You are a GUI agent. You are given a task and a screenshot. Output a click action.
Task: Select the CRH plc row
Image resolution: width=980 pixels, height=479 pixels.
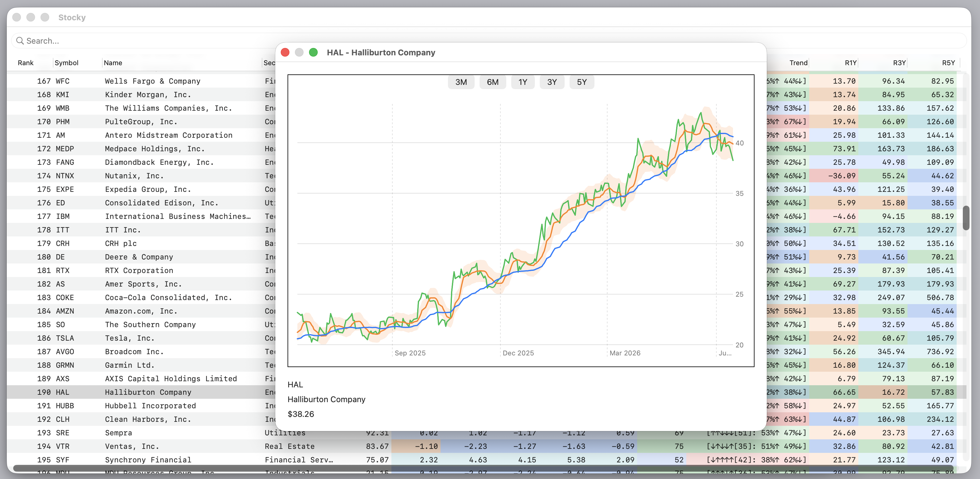click(487, 243)
